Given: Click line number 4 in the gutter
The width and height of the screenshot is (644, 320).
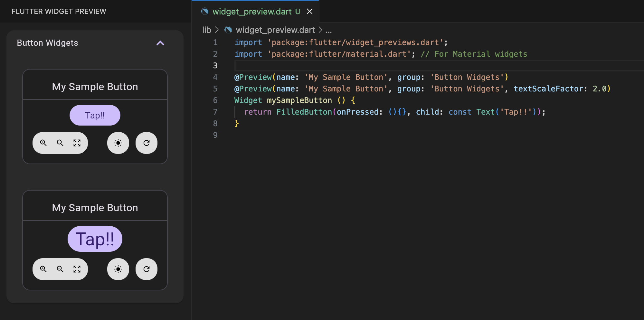Looking at the screenshot, I should [215, 77].
